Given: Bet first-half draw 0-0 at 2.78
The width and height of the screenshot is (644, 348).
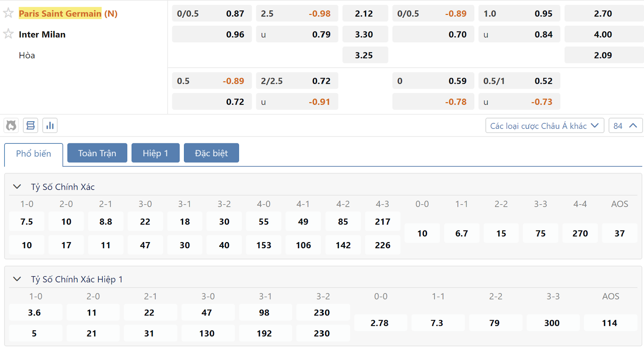Looking at the screenshot, I should tap(380, 323).
